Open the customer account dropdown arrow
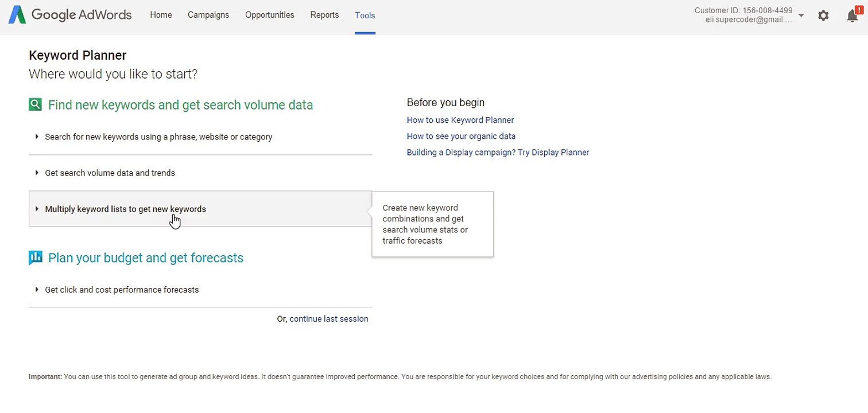This screenshot has height=413, width=868. coord(801,15)
